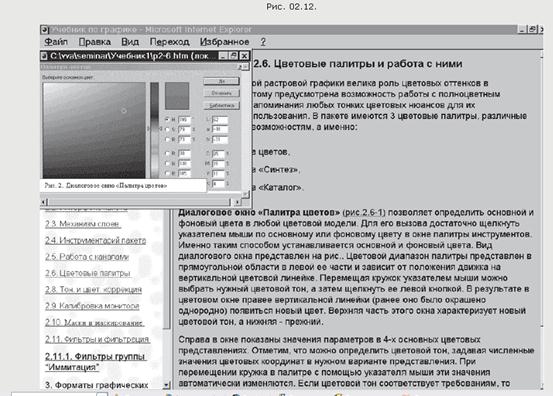Click the L value input field
Viewport: 553px width, 396px height.
click(219, 120)
